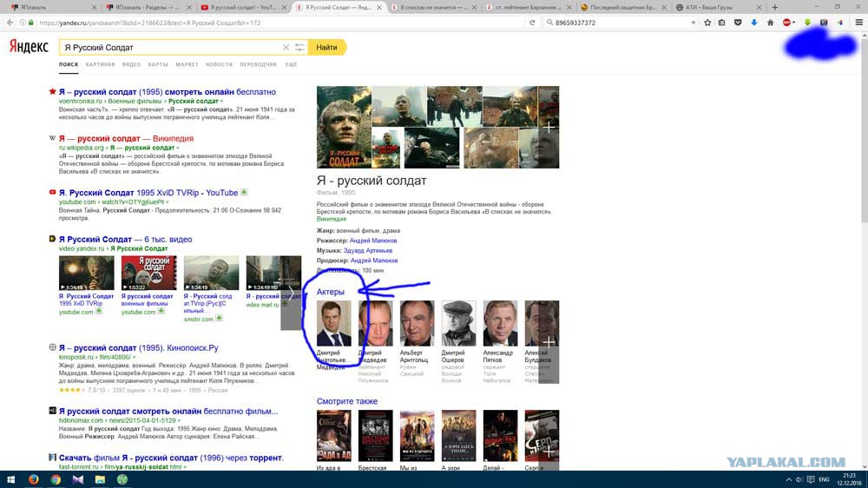Open the Кинопоиск.Ру result link
The image size is (868, 488).
tap(138, 348)
